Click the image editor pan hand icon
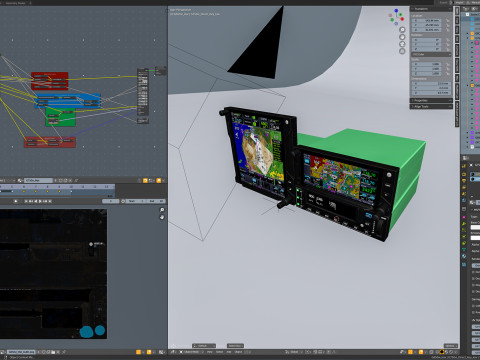Viewport: 480px width, 360px height. 162,217
